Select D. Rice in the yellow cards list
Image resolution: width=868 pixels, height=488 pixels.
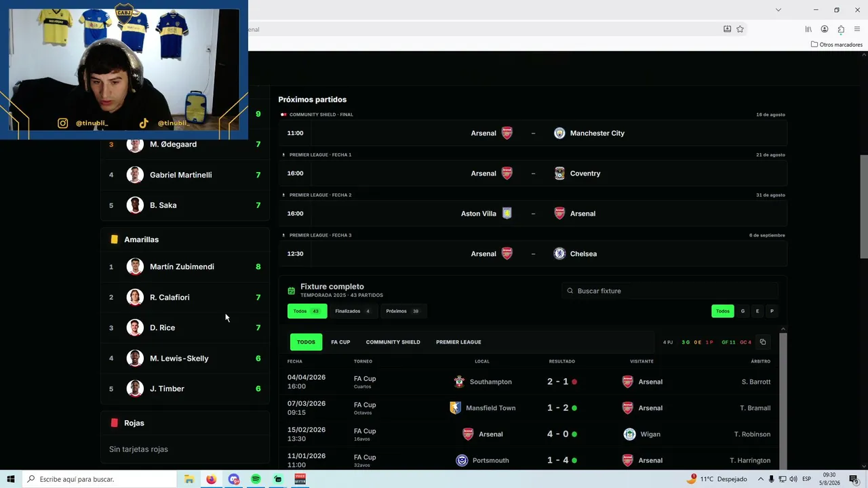click(x=185, y=327)
